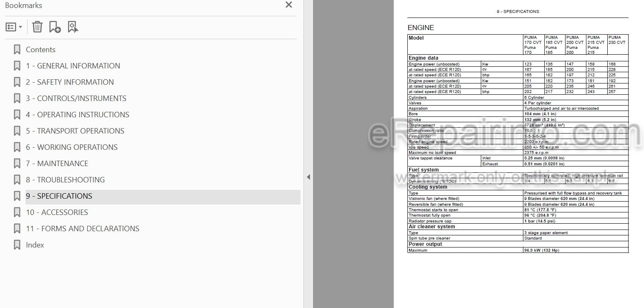
Task: Click bookmark icon beside Index
Action: [17, 245]
